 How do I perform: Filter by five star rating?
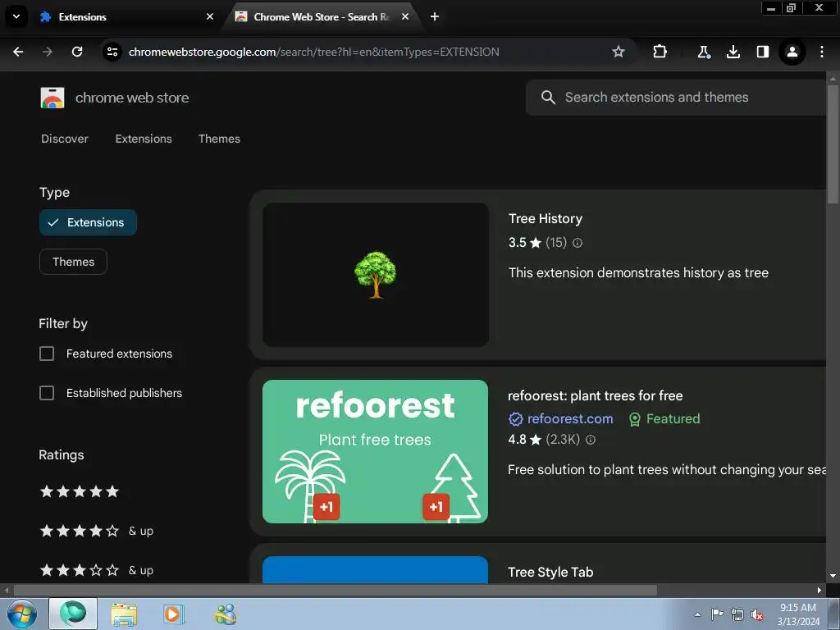(x=80, y=491)
